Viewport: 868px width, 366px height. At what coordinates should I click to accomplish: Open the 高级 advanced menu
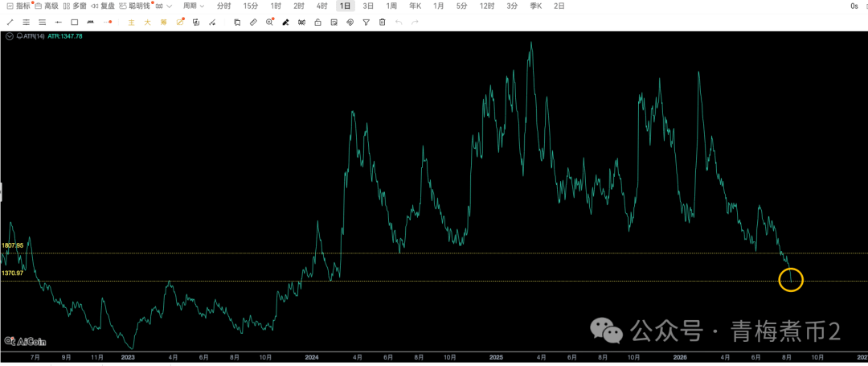[47, 6]
